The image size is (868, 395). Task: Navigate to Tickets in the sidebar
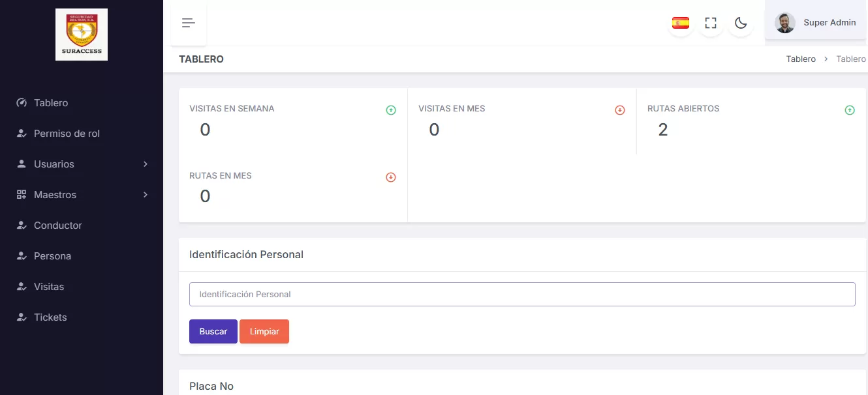(50, 317)
